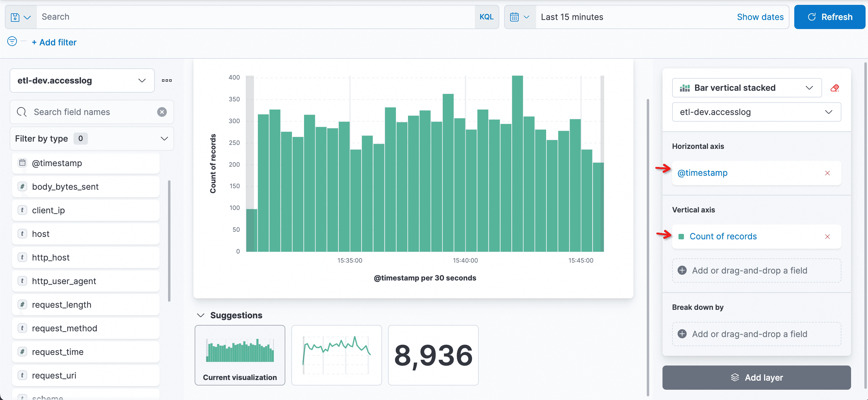Click the plus icon under Break down by
Image resolution: width=868 pixels, height=400 pixels.
pos(682,334)
